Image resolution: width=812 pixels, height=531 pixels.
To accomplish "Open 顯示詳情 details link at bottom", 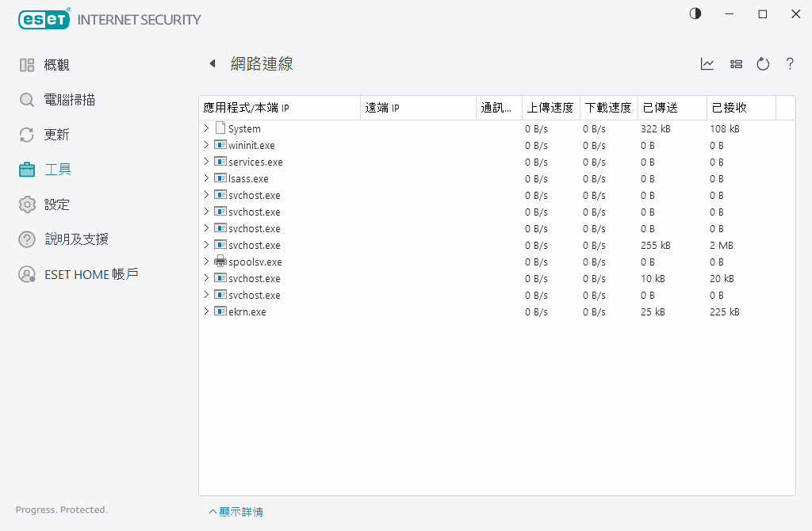I will tap(236, 511).
